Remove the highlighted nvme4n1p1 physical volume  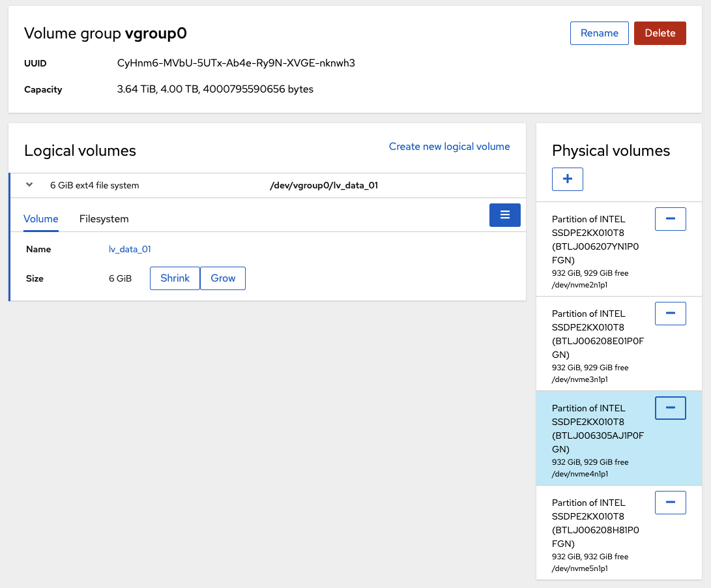670,408
